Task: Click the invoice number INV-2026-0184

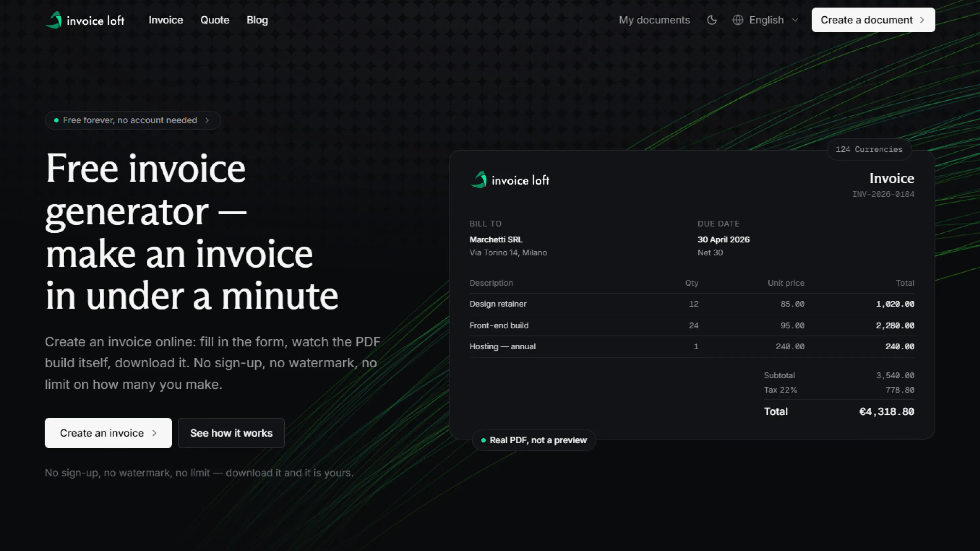Action: pyautogui.click(x=883, y=194)
